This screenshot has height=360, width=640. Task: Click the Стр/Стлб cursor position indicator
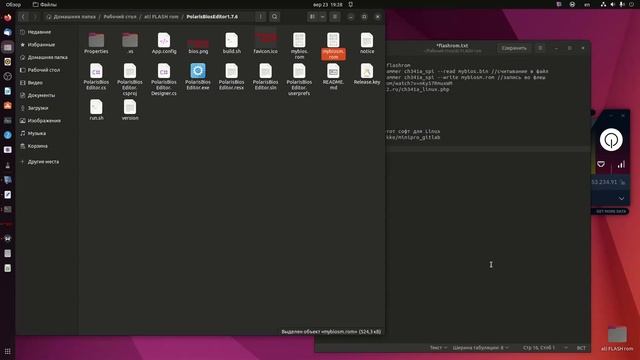click(x=539, y=348)
